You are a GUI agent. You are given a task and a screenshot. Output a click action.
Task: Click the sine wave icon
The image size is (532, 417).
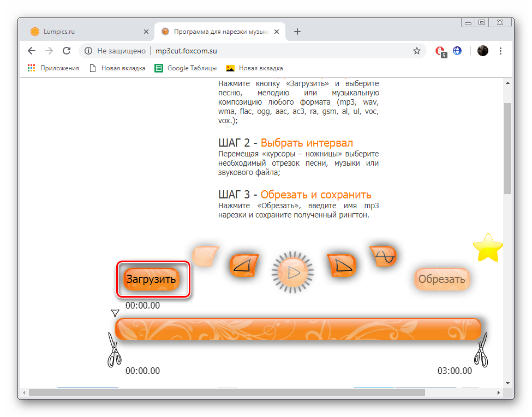click(x=383, y=256)
